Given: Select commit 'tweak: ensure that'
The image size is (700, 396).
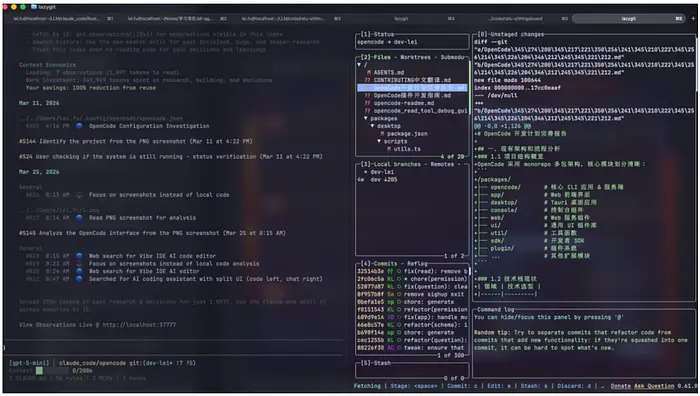Looking at the screenshot, I should [412, 347].
